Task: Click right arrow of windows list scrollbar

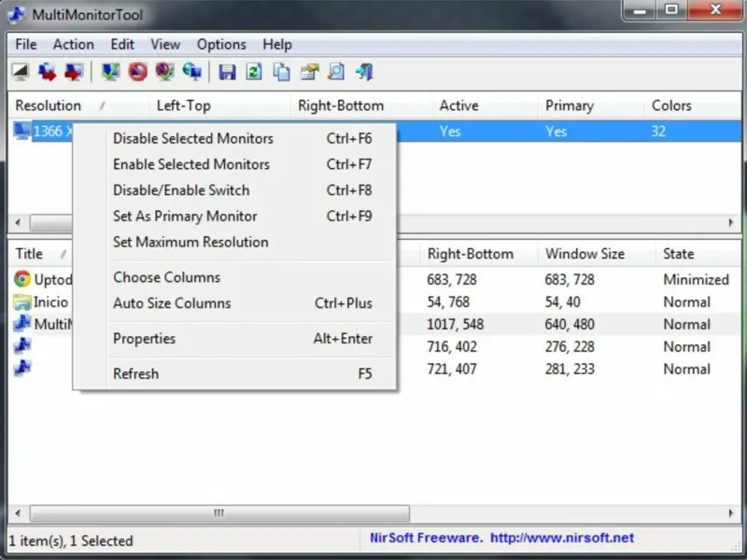Action: point(731,512)
